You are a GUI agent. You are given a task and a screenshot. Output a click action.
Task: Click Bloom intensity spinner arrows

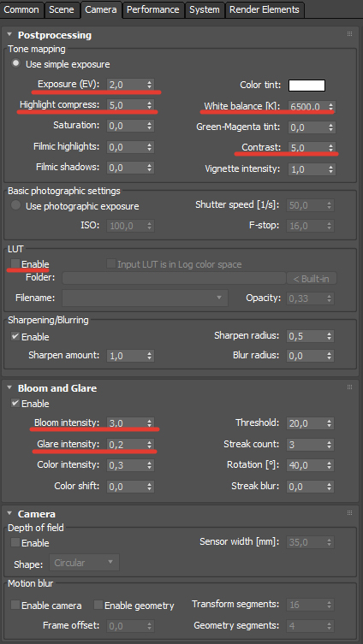pyautogui.click(x=149, y=423)
